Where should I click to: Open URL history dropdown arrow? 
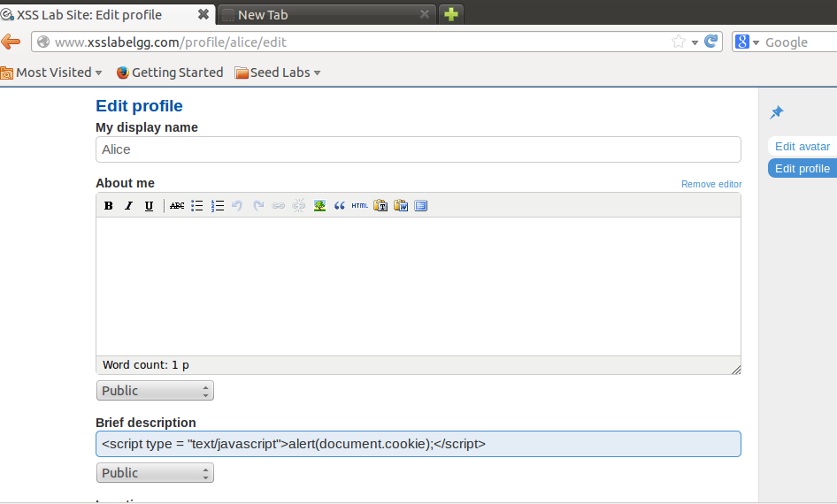pos(695,42)
